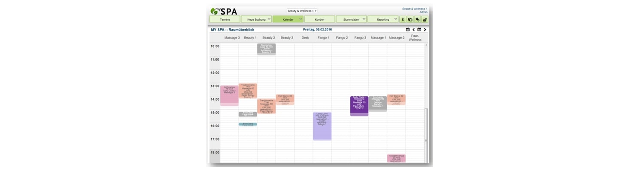Screen dimensions: 644x172
Task: Click the Admin user link
Action: point(423,12)
